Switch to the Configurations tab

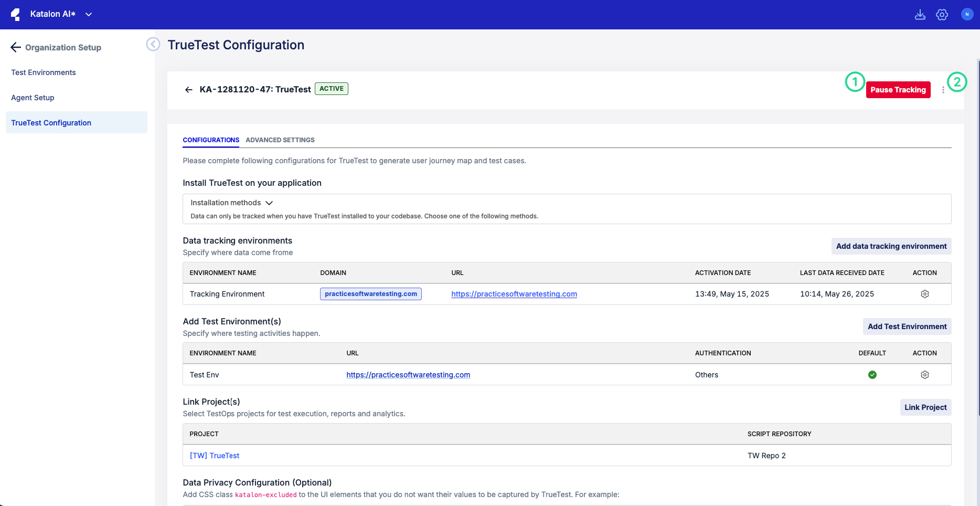click(x=211, y=140)
